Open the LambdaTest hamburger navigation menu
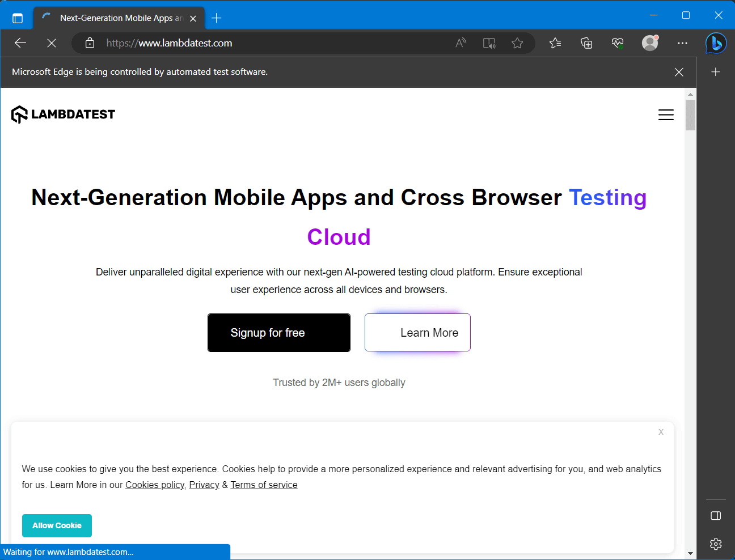The height and width of the screenshot is (560, 735). [x=666, y=114]
